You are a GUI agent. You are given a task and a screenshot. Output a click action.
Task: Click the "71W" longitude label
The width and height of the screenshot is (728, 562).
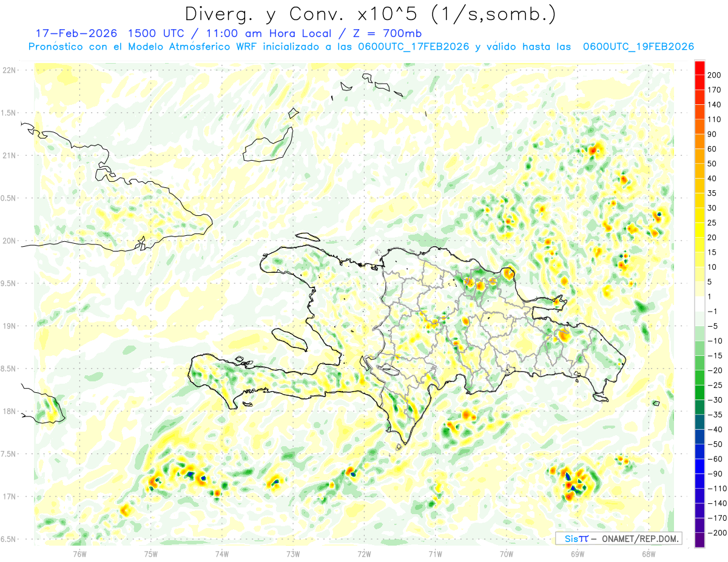435,555
